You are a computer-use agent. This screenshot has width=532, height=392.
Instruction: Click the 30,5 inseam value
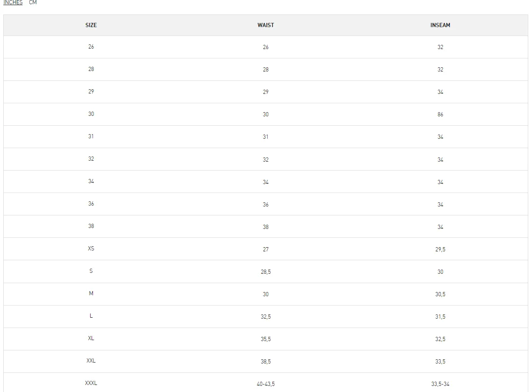click(440, 294)
